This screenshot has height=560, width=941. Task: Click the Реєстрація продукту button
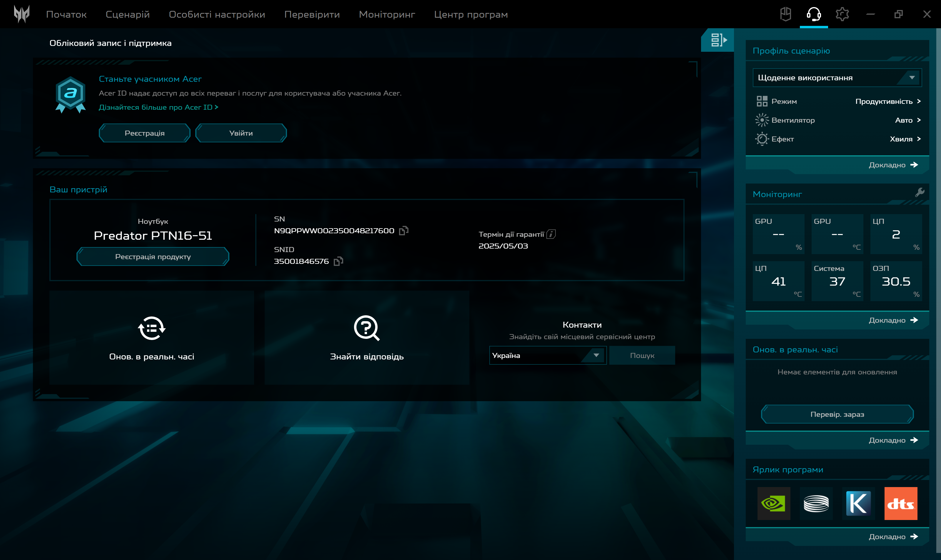152,256
